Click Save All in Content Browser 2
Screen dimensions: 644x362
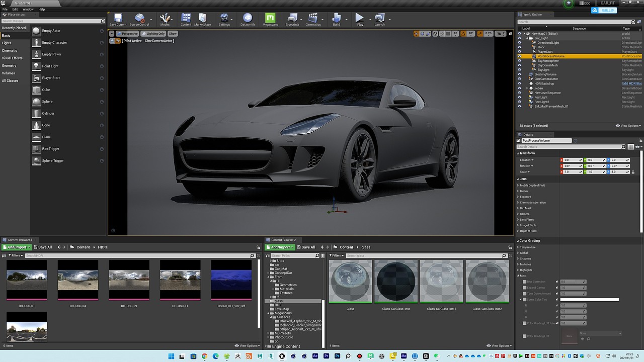tap(305, 247)
